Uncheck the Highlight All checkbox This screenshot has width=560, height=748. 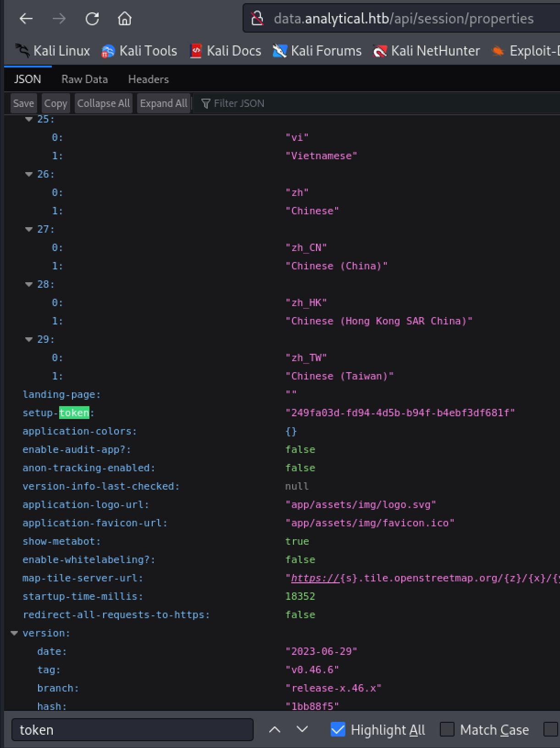point(338,730)
